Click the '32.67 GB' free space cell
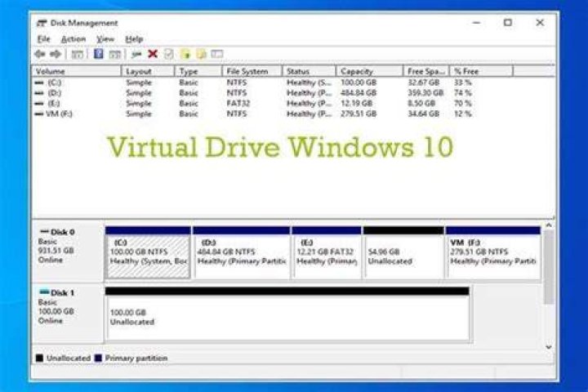 423,82
